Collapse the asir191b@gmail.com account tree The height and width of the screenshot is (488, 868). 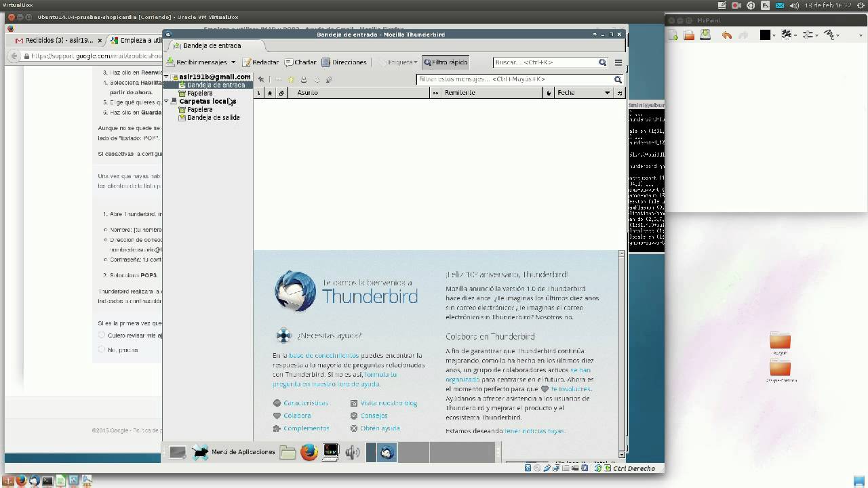tap(167, 77)
